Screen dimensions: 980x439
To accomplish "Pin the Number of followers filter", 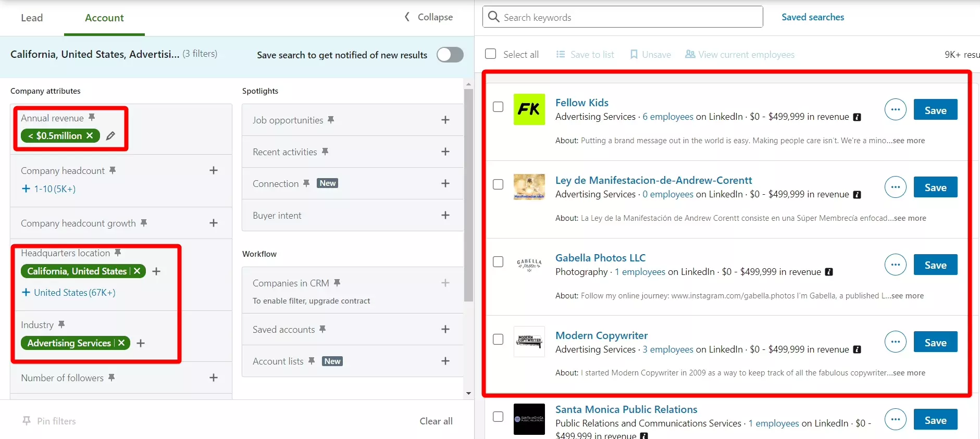I will [x=111, y=378].
